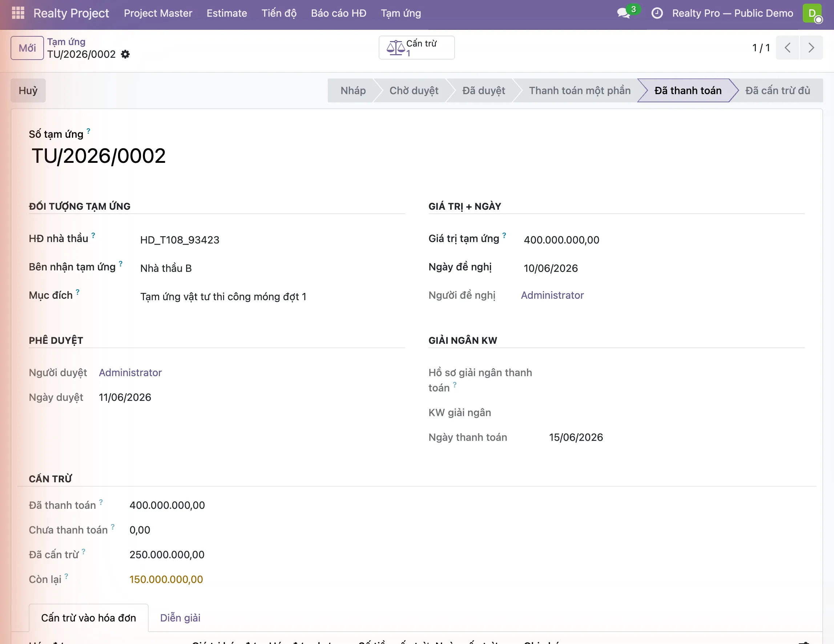Show help tooltip for Đã cấn trừ
Viewport: 834px width, 644px height.
click(x=83, y=552)
